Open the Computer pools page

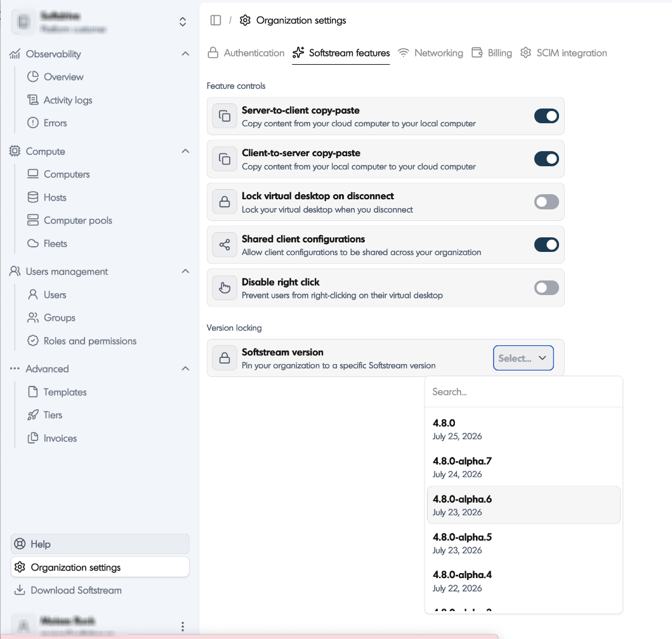tap(78, 220)
